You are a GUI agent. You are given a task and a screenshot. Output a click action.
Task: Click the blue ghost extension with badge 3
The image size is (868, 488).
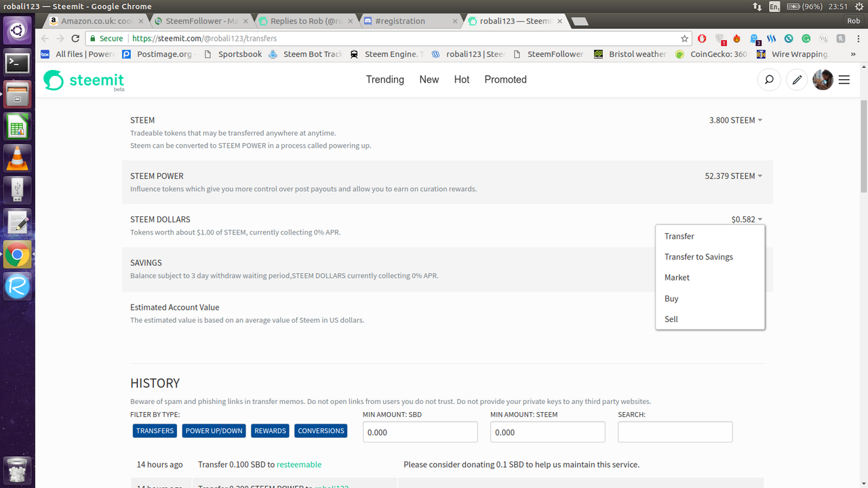pos(755,39)
